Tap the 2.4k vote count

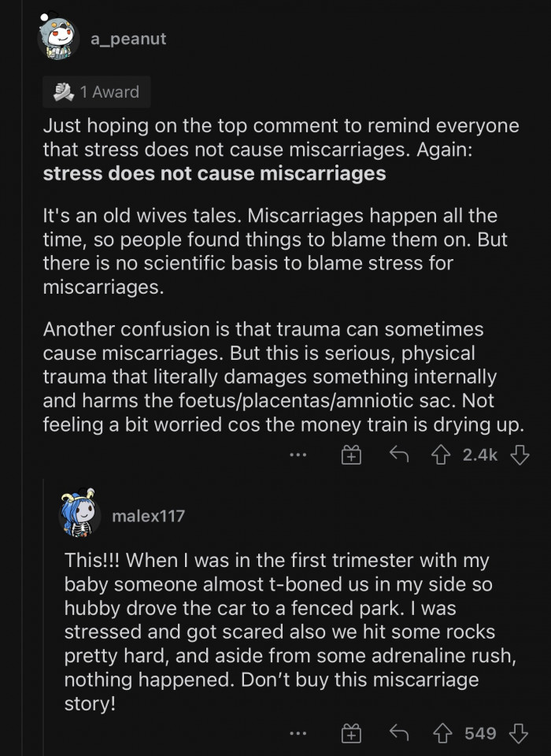point(479,454)
